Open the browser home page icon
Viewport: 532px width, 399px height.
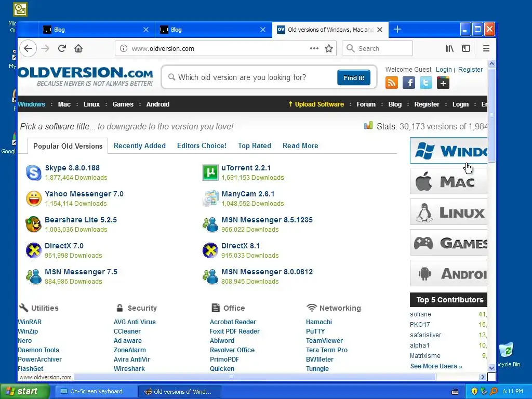(x=78, y=48)
